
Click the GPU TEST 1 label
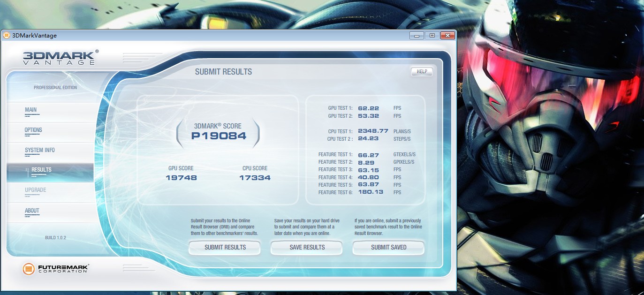340,108
